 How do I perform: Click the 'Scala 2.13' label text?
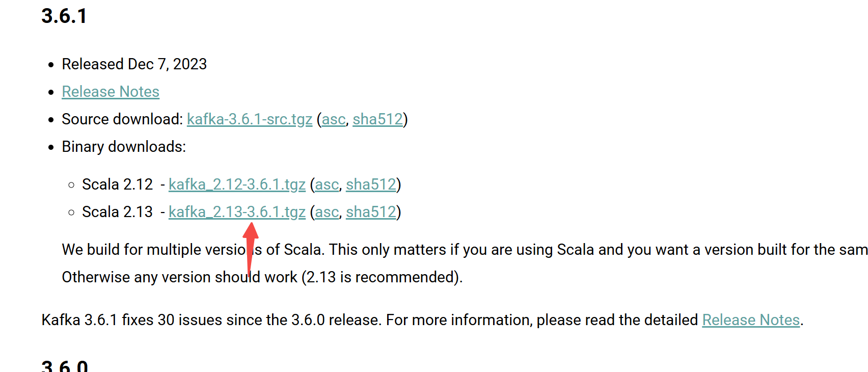[x=117, y=212]
